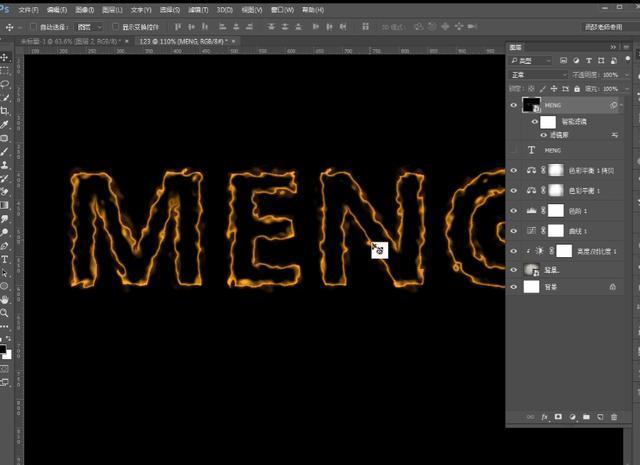The height and width of the screenshot is (465, 640).
Task: Select the Crop tool
Action: tap(4, 111)
